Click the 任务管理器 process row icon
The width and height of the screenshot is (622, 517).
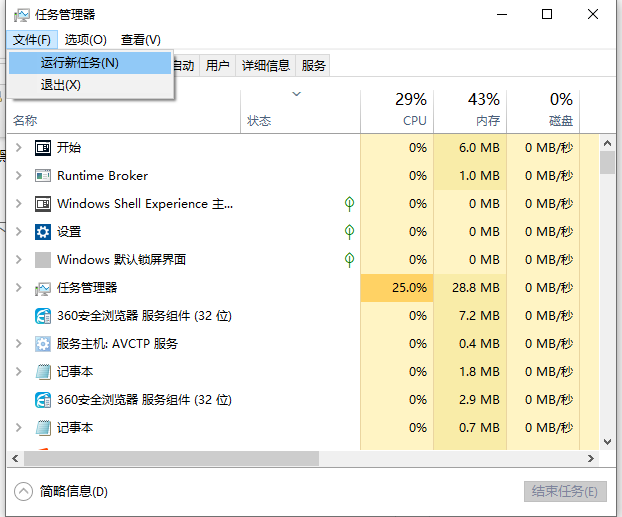[43, 288]
